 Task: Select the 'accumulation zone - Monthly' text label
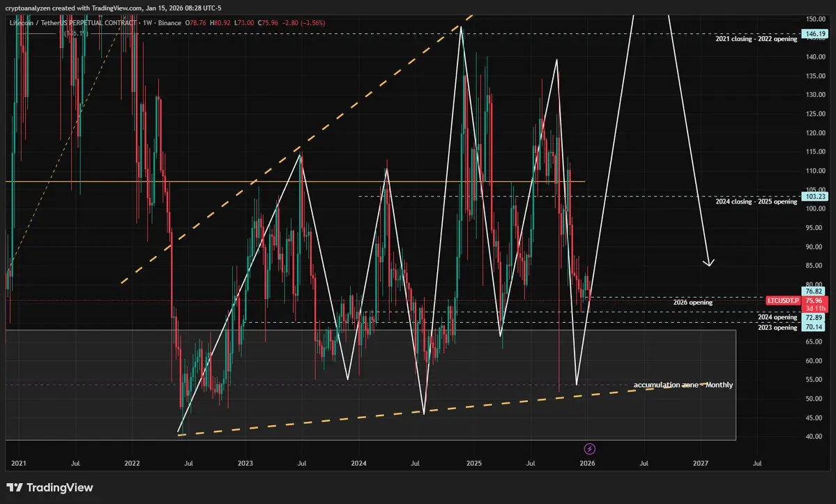pyautogui.click(x=683, y=385)
